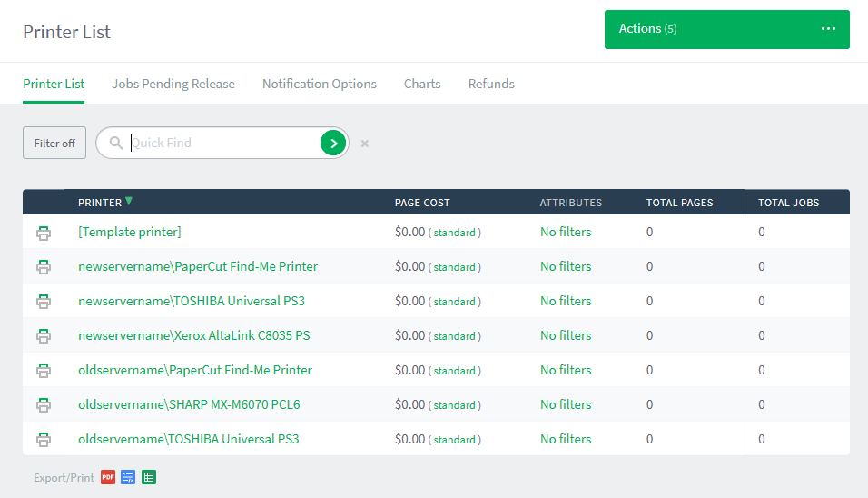
Task: Click printer icon for oldservername SHARP MX-M6070
Action: click(x=44, y=405)
